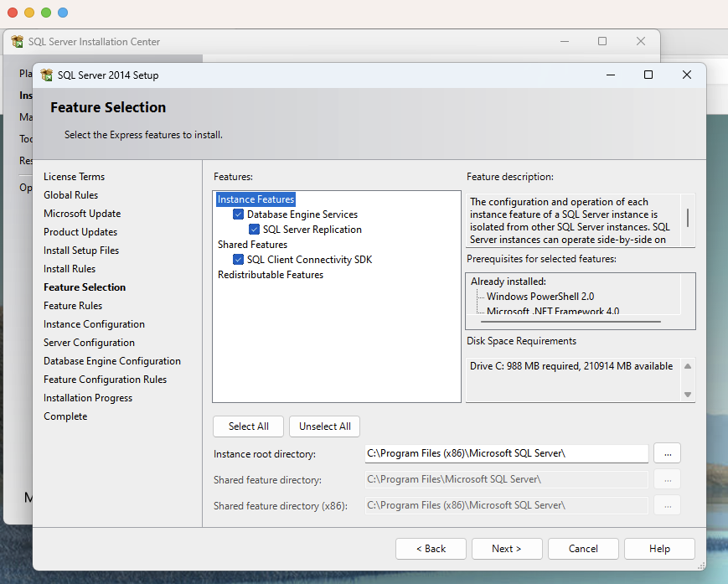Click the Instance root directory field

click(x=507, y=453)
